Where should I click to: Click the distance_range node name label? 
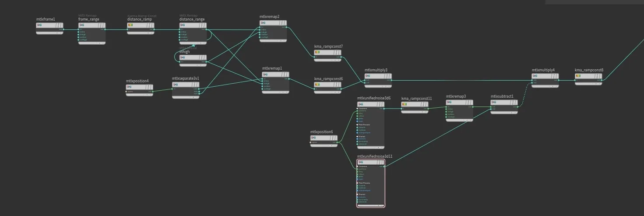tap(192, 19)
